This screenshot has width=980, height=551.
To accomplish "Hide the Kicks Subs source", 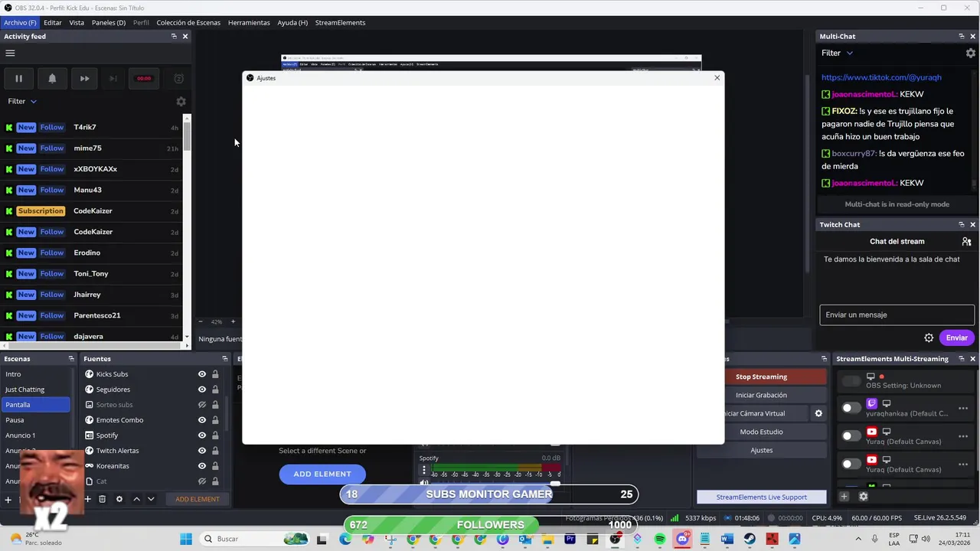I will (x=202, y=374).
